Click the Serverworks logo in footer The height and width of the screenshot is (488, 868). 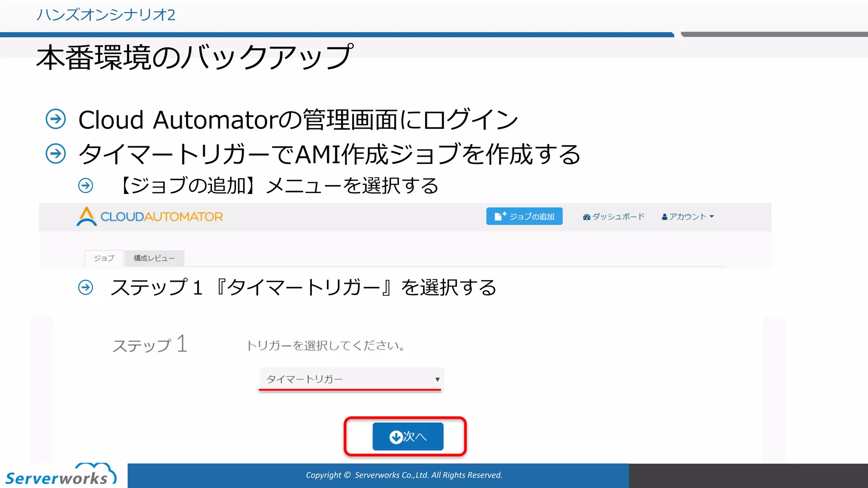pos(61,475)
